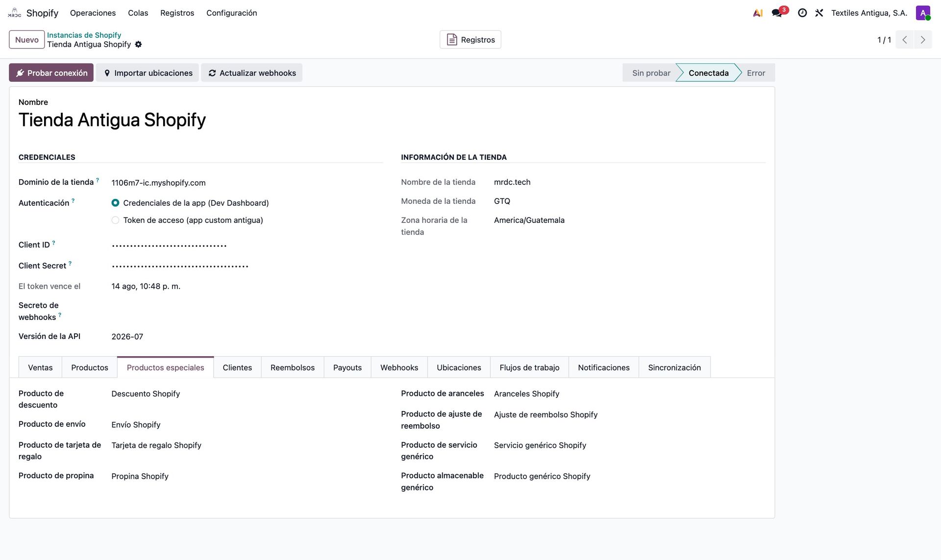This screenshot has height=560, width=941.
Task: Open the activities clock icon
Action: tap(802, 13)
